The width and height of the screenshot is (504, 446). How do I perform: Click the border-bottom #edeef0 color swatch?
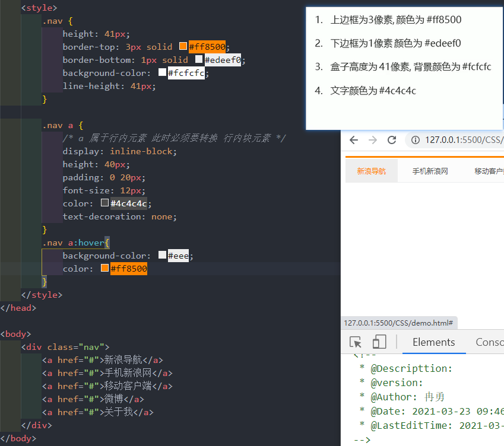[199, 60]
